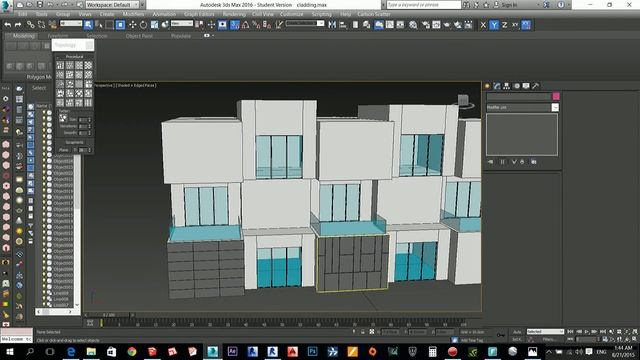Click the Render Production teapot icon
640x360 pixels.
click(x=447, y=25)
